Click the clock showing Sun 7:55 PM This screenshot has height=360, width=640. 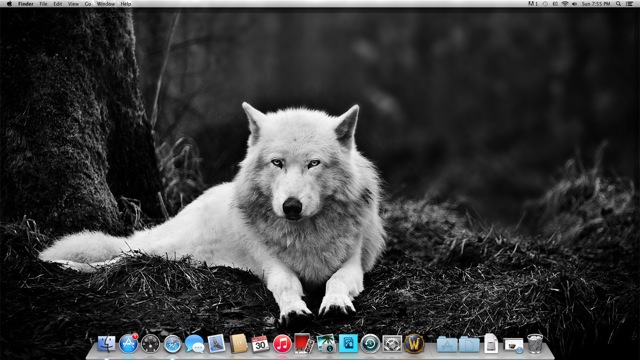[596, 4]
